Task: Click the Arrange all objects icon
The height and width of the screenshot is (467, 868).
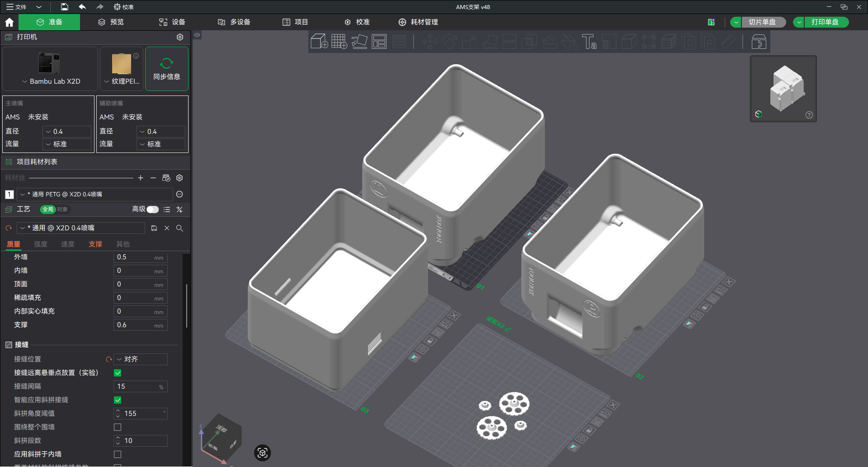Action: pyautogui.click(x=379, y=42)
